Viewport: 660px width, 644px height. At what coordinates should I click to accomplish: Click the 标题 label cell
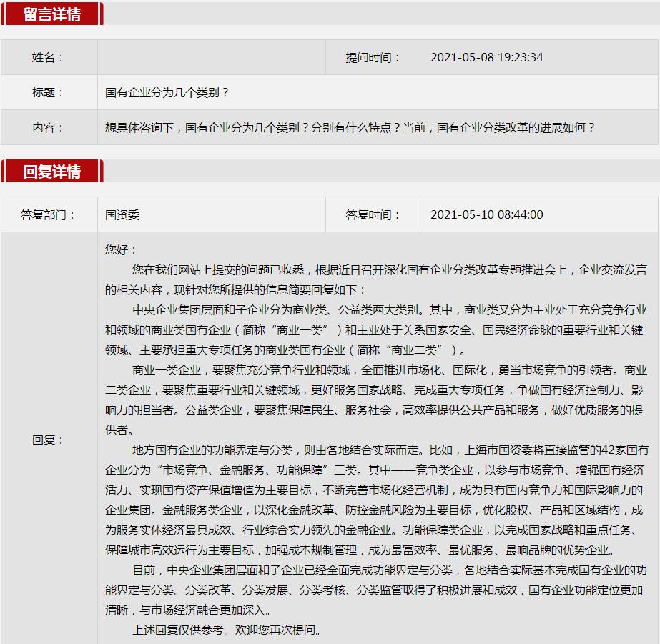(49, 93)
